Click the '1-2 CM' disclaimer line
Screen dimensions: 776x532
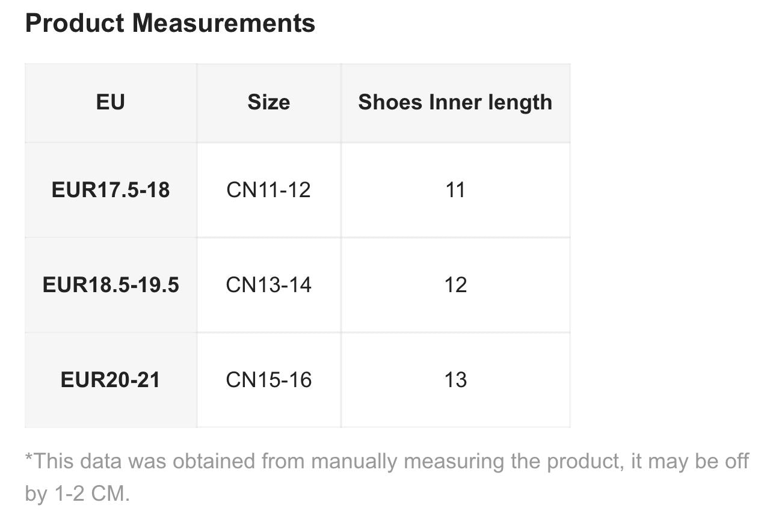click(78, 494)
